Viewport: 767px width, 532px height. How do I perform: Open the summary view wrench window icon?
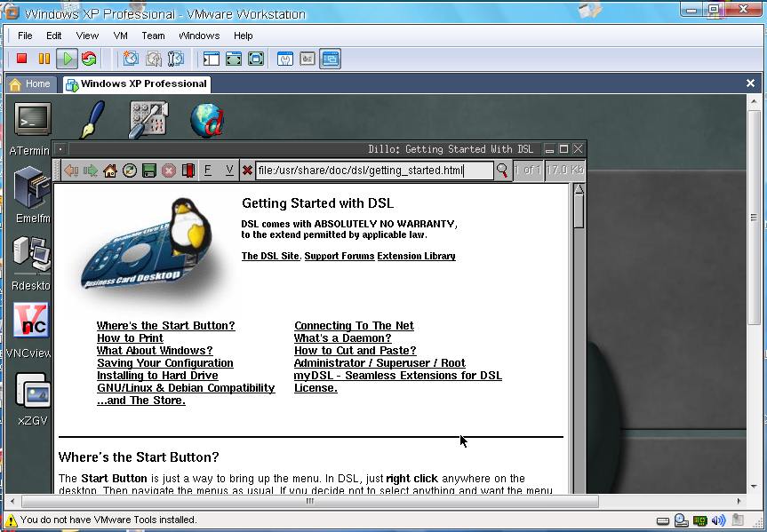pos(285,60)
